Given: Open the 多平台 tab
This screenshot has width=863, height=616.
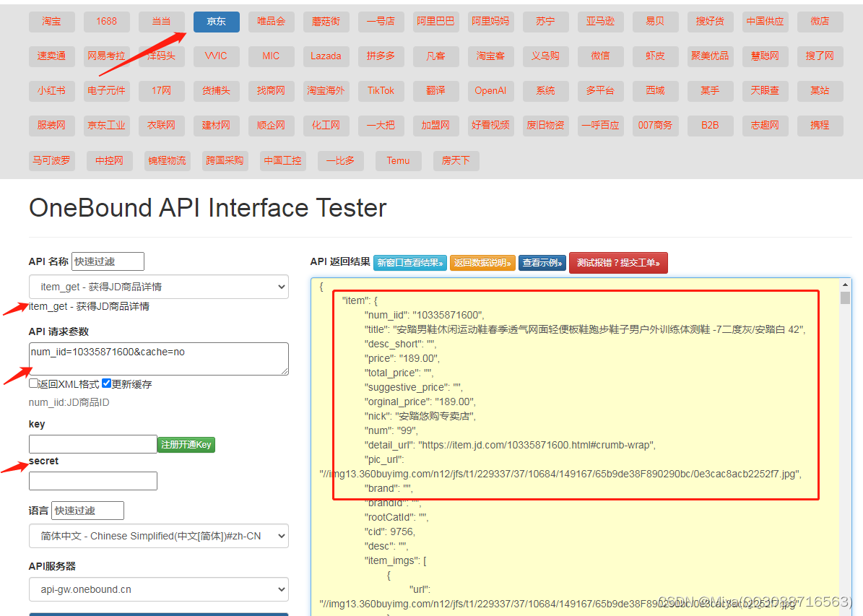Looking at the screenshot, I should (600, 91).
